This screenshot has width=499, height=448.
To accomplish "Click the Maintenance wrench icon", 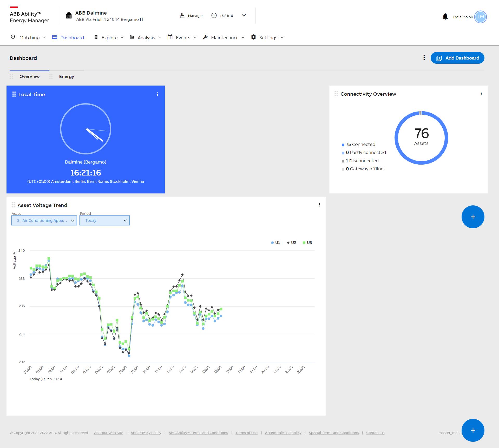I will 205,37.
